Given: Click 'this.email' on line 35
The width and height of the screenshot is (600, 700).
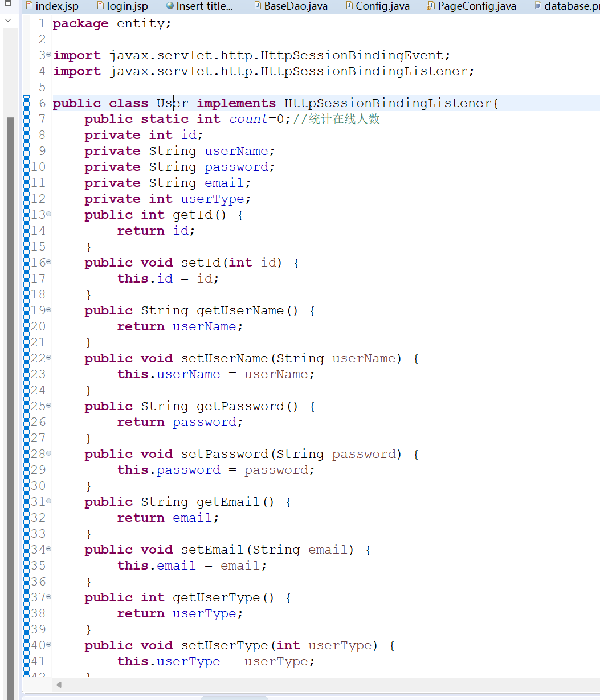Looking at the screenshot, I should 157,566.
